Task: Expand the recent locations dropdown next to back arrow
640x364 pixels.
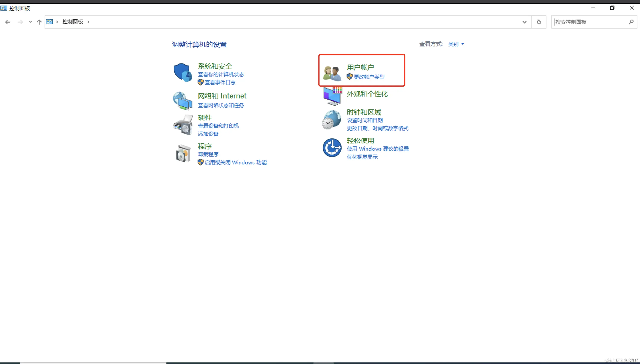Action: click(x=30, y=22)
